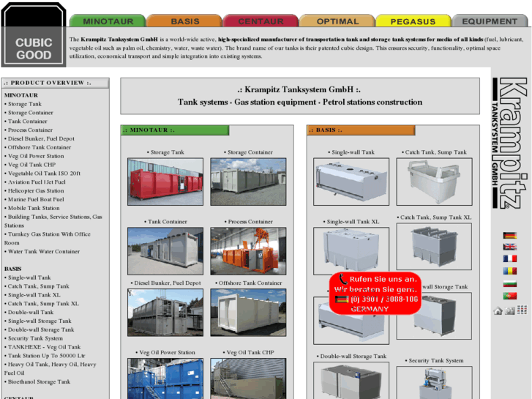
Task: Open the MINOTAUR tab
Action: click(x=108, y=21)
